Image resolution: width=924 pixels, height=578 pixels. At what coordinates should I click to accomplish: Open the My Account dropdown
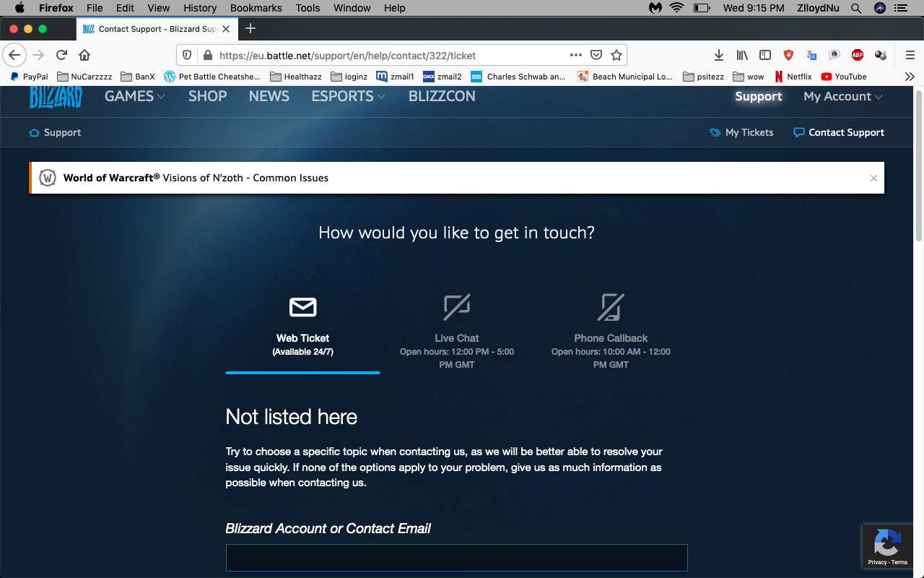842,96
